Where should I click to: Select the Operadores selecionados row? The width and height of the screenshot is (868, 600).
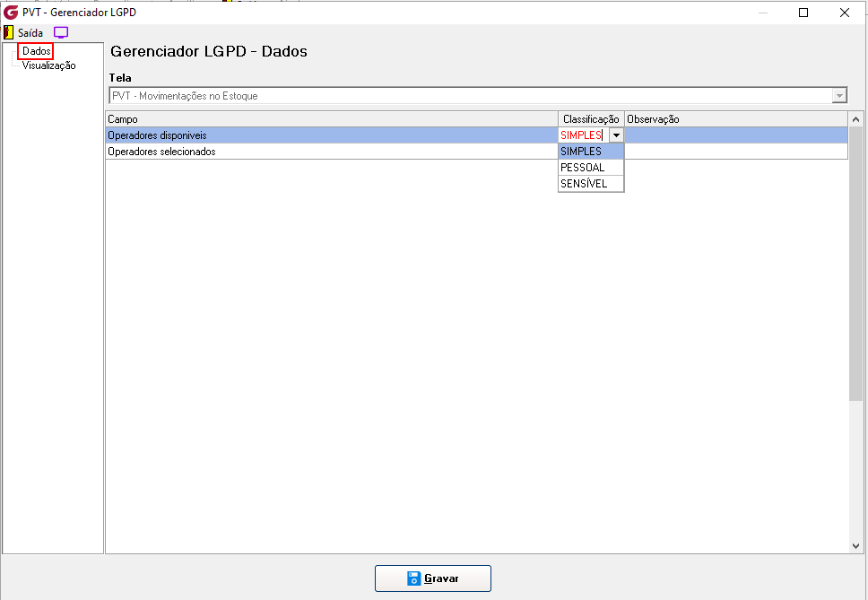477,151
